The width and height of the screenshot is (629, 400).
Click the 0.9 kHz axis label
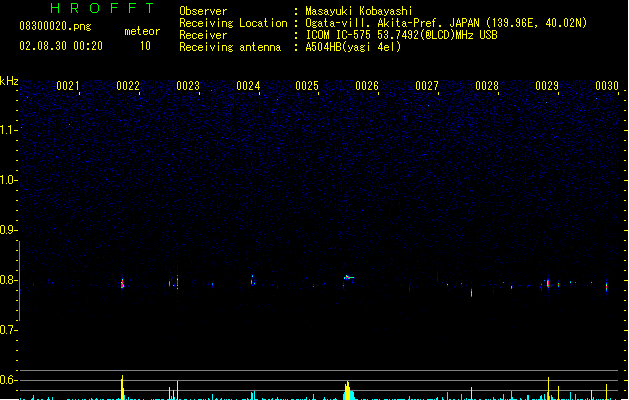(x=8, y=230)
